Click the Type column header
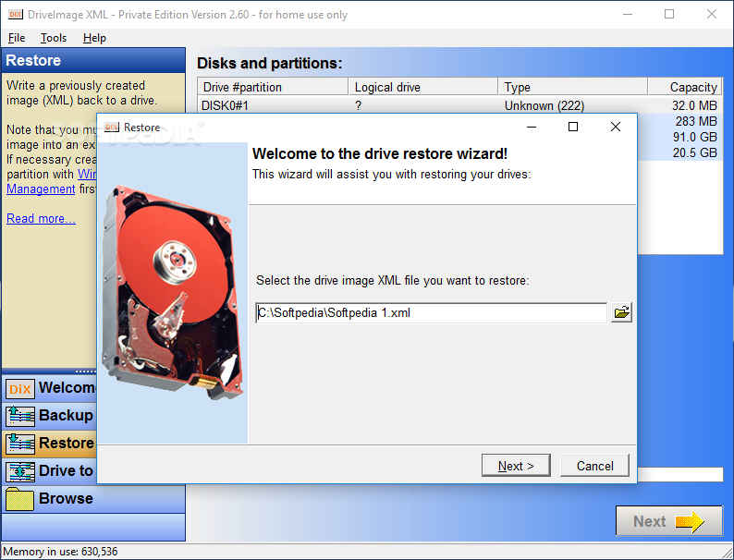 point(573,87)
